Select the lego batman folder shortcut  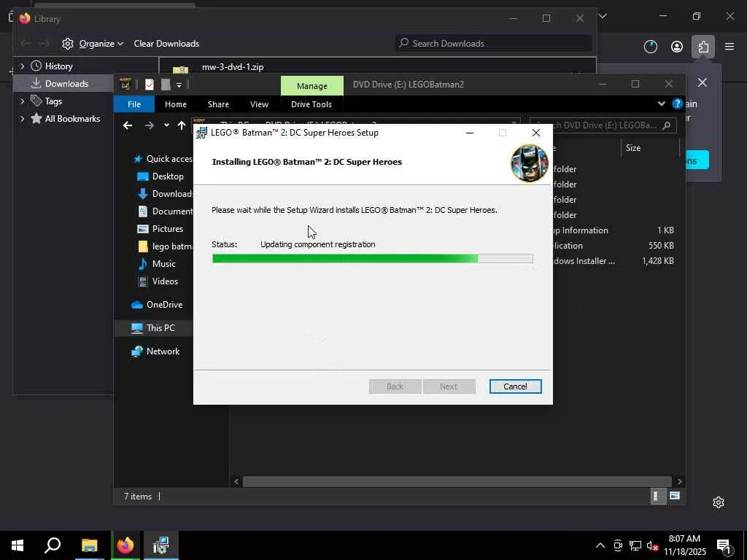[164, 246]
